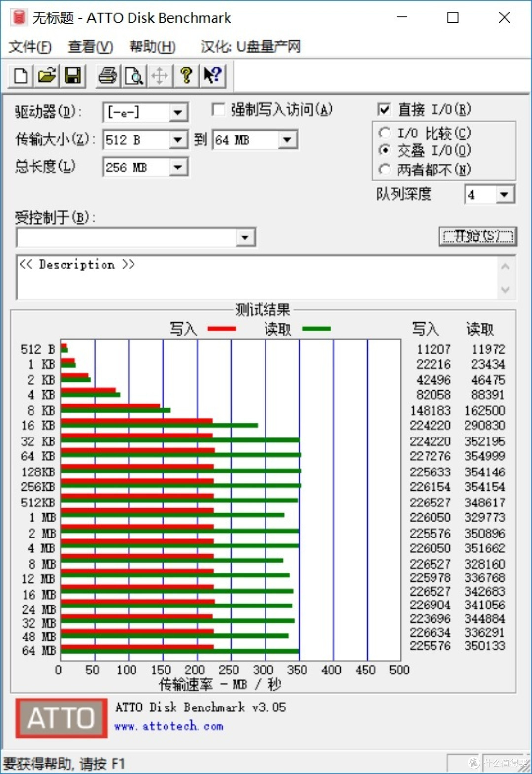Click the red 写入 legend swatch

click(222, 329)
